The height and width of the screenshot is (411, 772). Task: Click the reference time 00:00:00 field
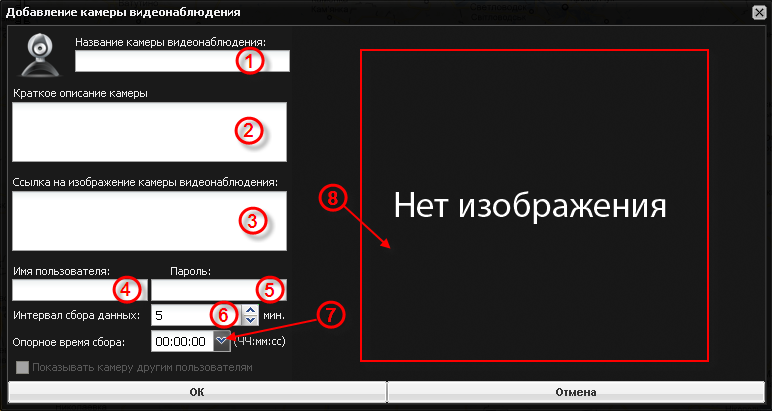[x=180, y=341]
